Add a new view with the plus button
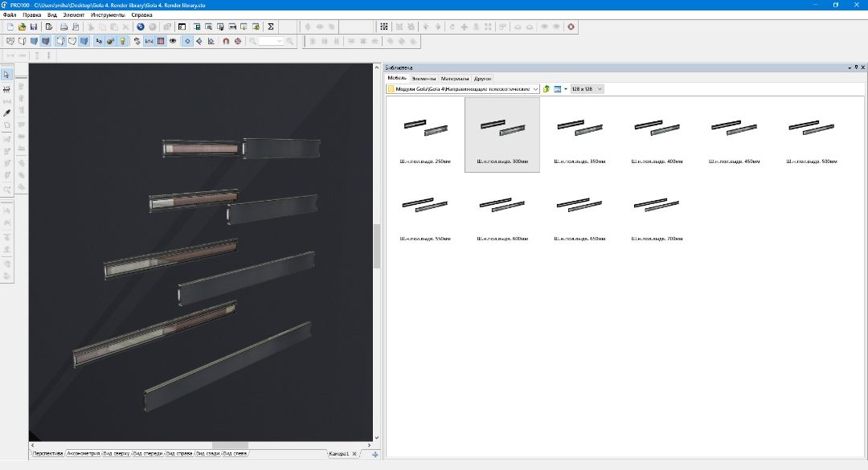Image resolution: width=868 pixels, height=470 pixels. [375, 455]
